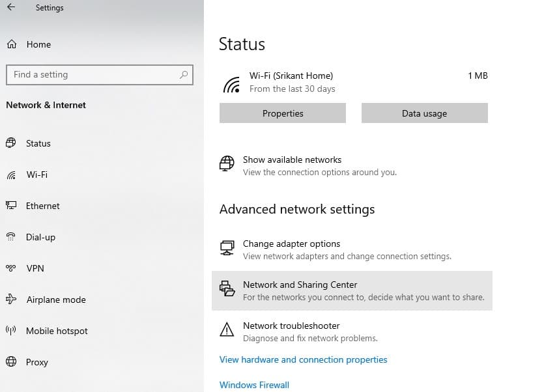Click the Dial-up phone icon
This screenshot has height=392, width=544.
click(11, 236)
